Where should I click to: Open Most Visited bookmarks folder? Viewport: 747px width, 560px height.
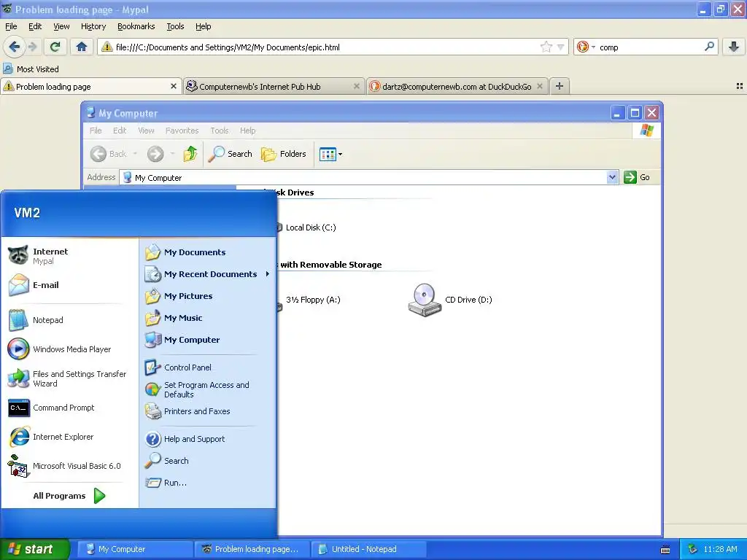(x=31, y=69)
